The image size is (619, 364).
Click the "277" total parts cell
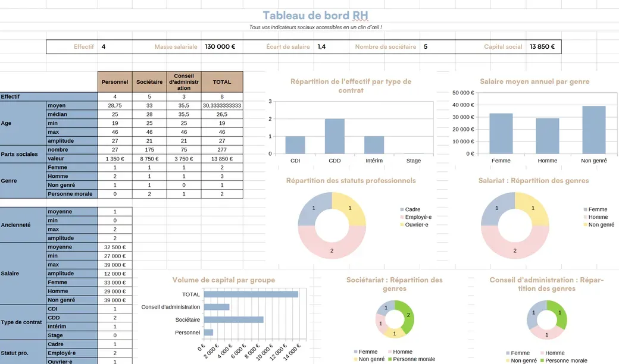point(222,149)
